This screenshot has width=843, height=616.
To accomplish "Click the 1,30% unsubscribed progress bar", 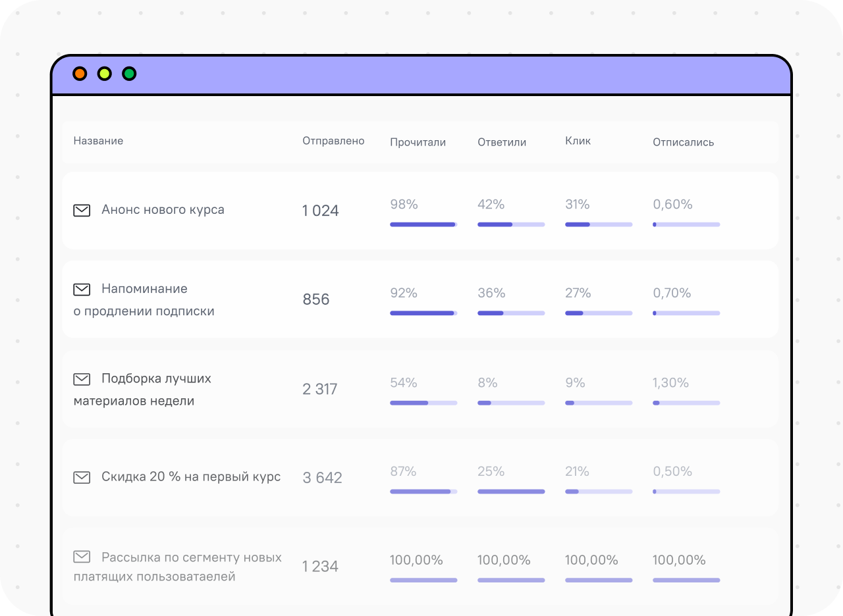I will click(686, 403).
